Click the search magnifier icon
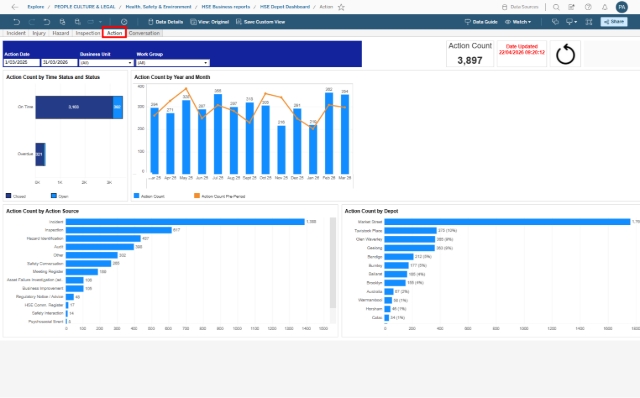The height and width of the screenshot is (398, 640). [556, 7]
